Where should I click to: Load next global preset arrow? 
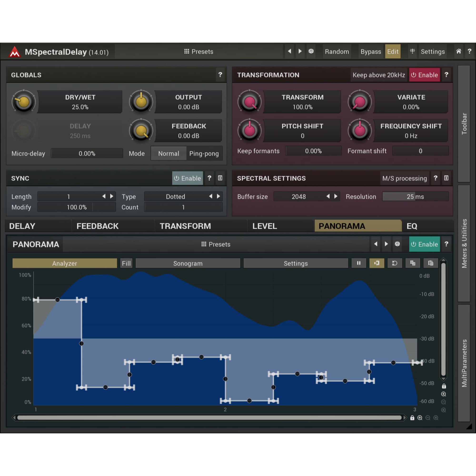[300, 51]
